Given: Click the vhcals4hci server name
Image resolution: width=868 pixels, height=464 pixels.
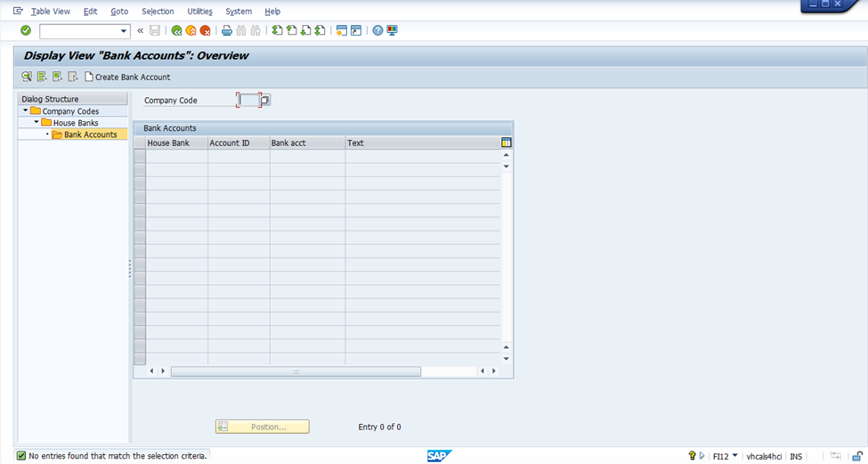Looking at the screenshot, I should coord(764,456).
